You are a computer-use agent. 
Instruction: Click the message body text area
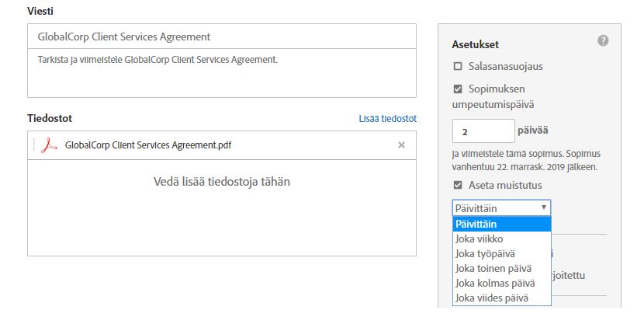pyautogui.click(x=222, y=73)
